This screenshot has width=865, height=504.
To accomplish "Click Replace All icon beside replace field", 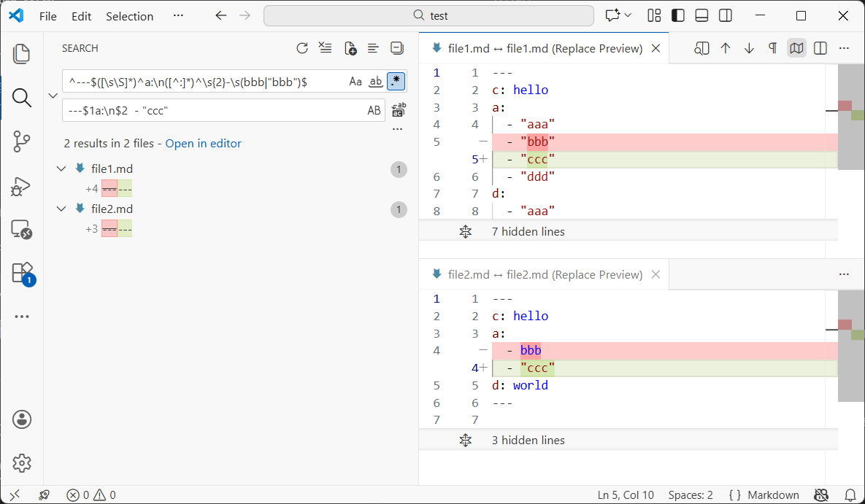I will coord(399,110).
